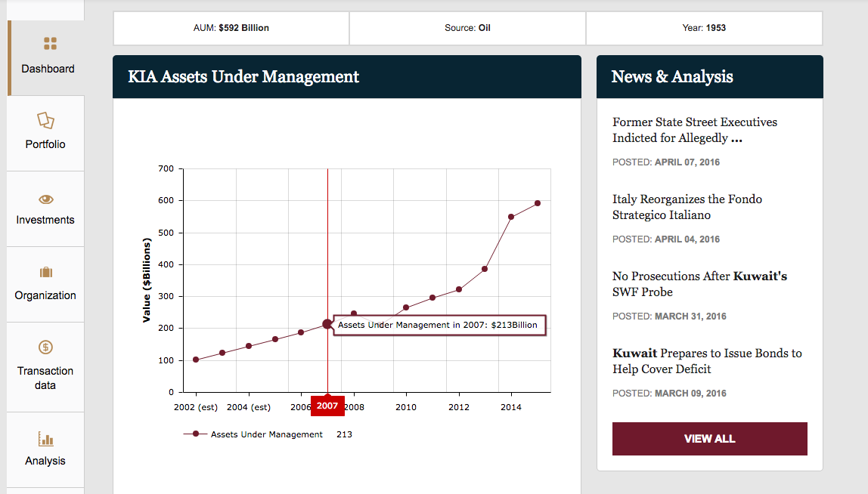
Task: Click the highlighted 2007 data point
Action: (x=327, y=324)
